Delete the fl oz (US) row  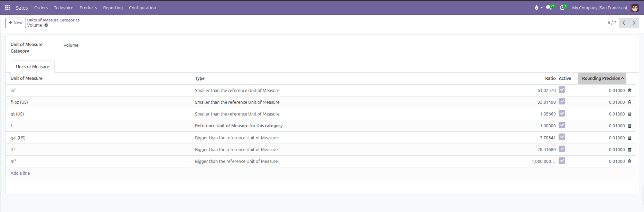click(x=629, y=102)
